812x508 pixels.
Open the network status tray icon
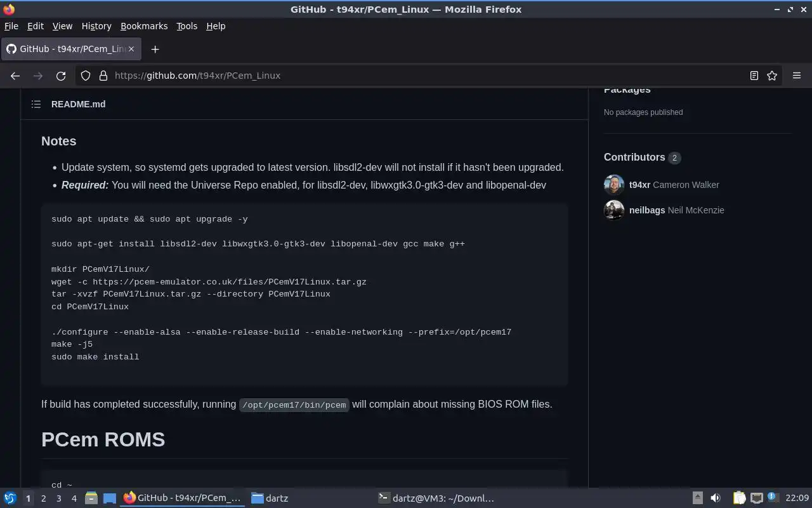(x=757, y=498)
